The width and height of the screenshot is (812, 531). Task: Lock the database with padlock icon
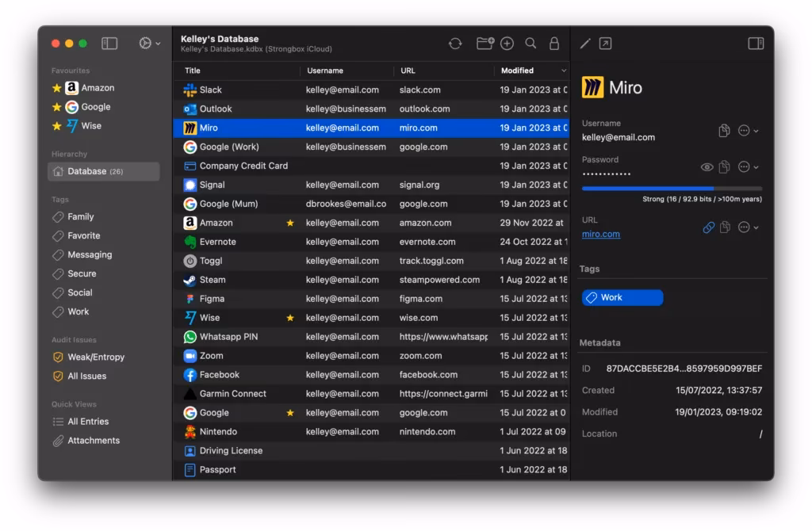point(554,44)
